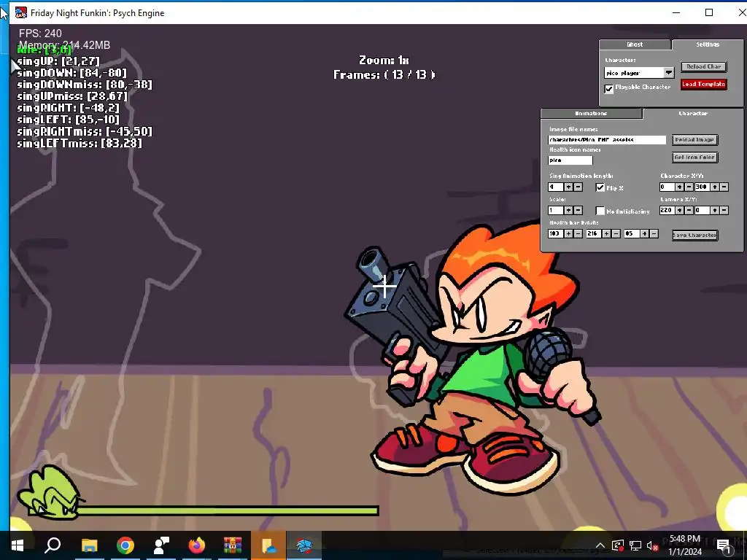747x560 pixels.
Task: Click the Save Character button
Action: (x=694, y=236)
